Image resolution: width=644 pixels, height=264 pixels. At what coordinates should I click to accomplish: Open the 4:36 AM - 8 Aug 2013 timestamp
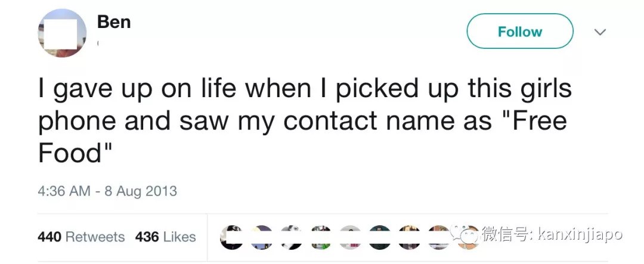pos(107,191)
